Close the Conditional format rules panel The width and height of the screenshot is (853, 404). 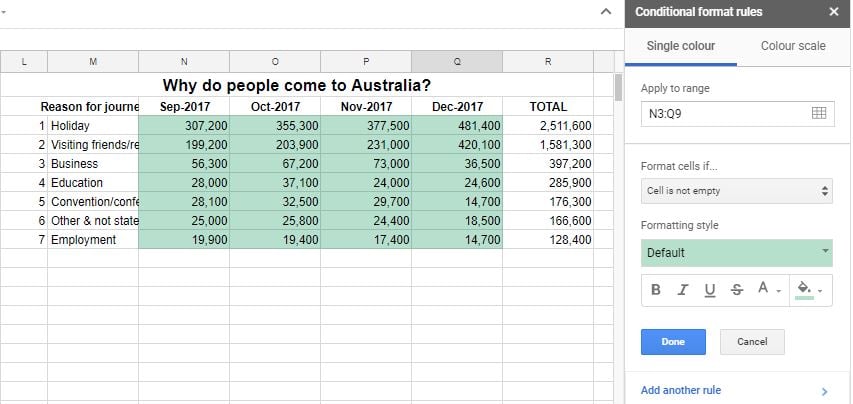pos(833,12)
